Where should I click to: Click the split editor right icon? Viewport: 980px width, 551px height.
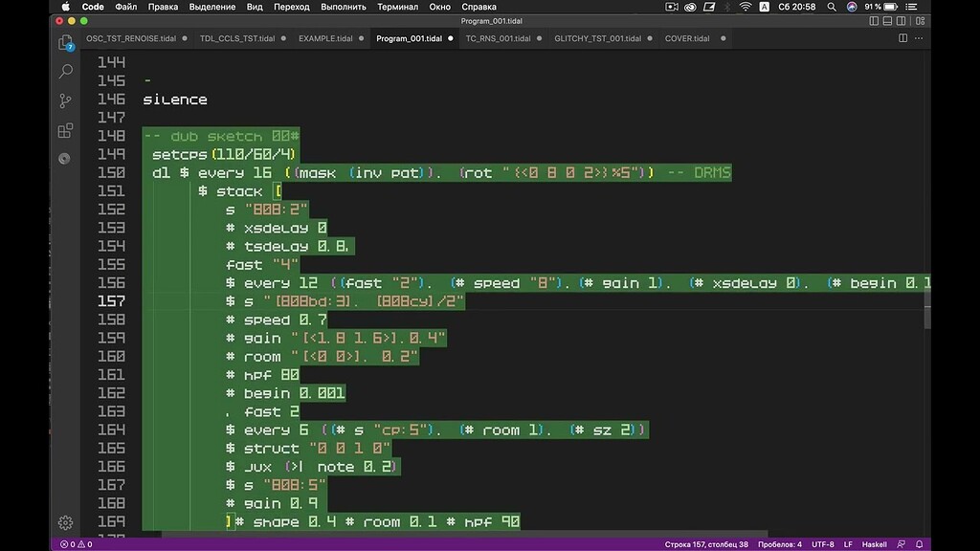pos(902,38)
